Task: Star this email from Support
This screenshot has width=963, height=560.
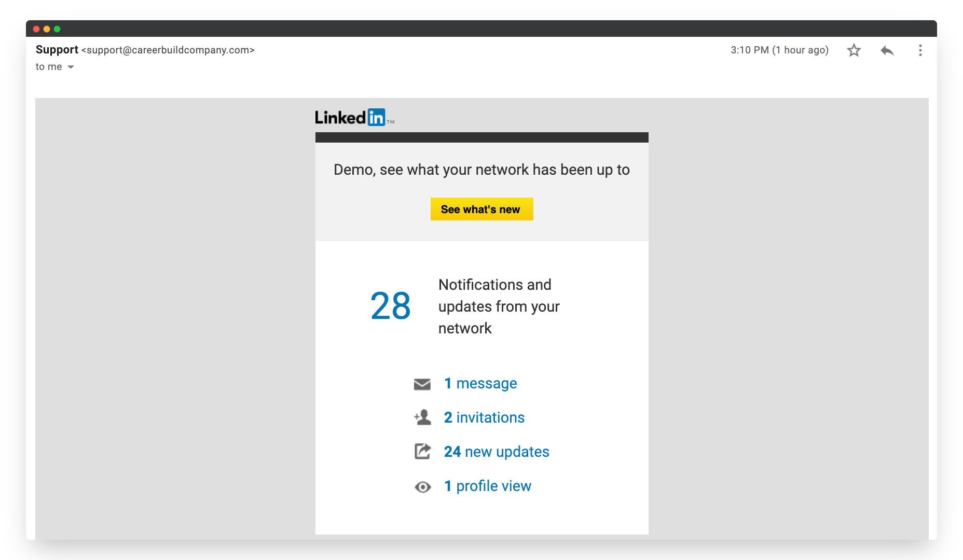Action: [x=854, y=50]
